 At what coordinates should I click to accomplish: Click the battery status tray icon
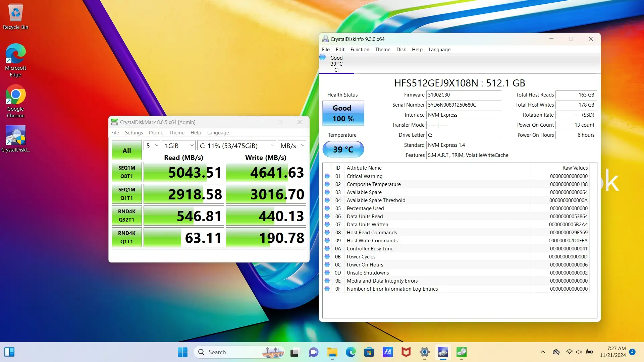point(589,352)
